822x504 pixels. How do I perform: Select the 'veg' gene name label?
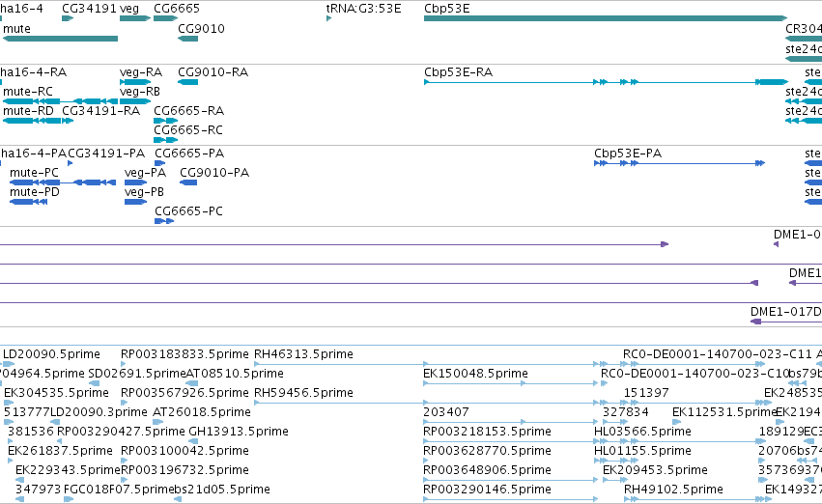tap(129, 9)
